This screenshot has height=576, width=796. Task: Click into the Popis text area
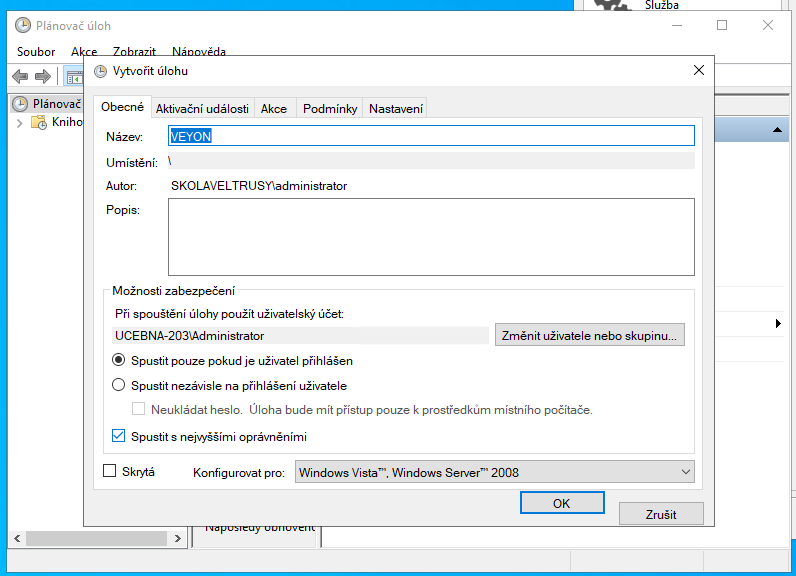pos(431,236)
